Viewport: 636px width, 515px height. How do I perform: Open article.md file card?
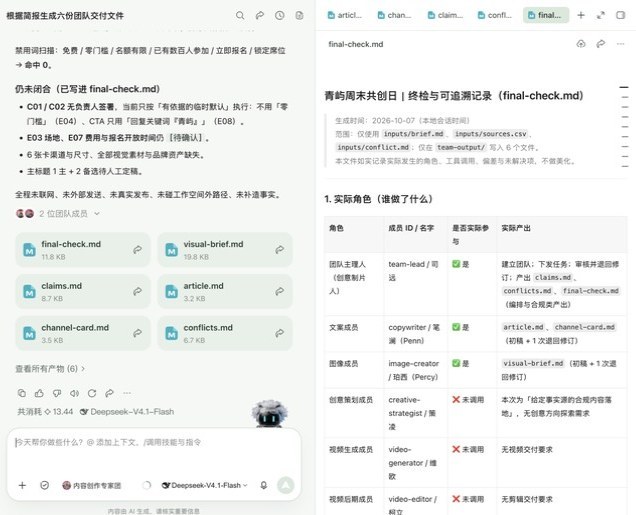click(x=225, y=292)
